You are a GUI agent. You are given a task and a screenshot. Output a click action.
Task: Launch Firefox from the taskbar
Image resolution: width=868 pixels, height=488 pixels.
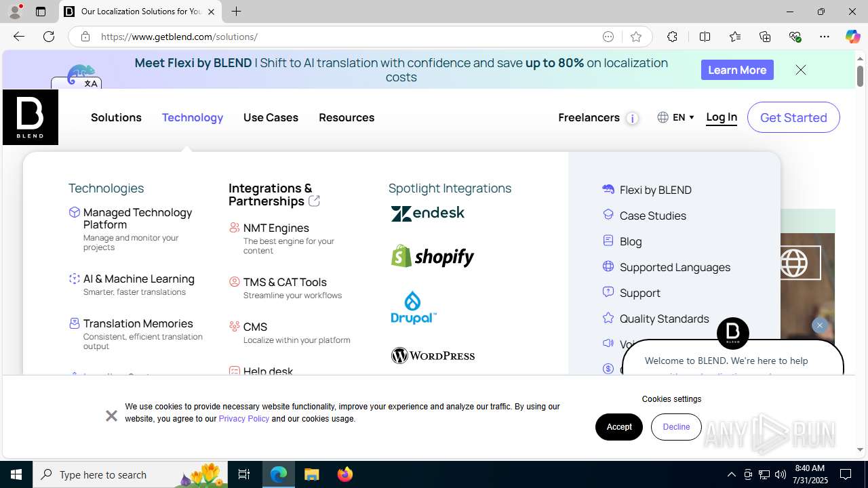click(x=345, y=474)
